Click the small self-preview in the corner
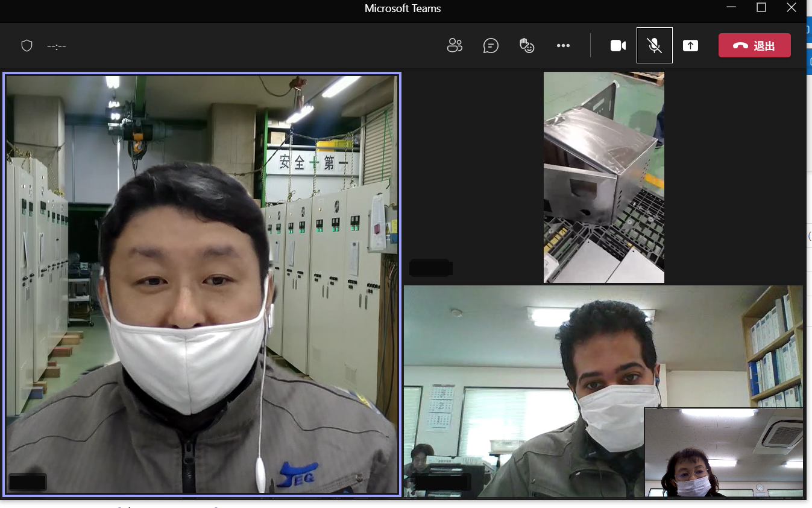The image size is (812, 508). click(723, 452)
